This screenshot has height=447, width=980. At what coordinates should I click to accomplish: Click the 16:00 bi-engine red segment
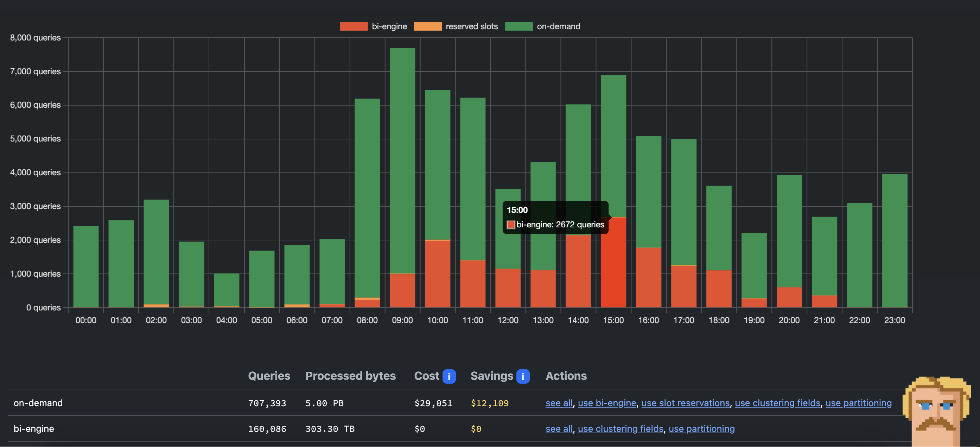[648, 278]
